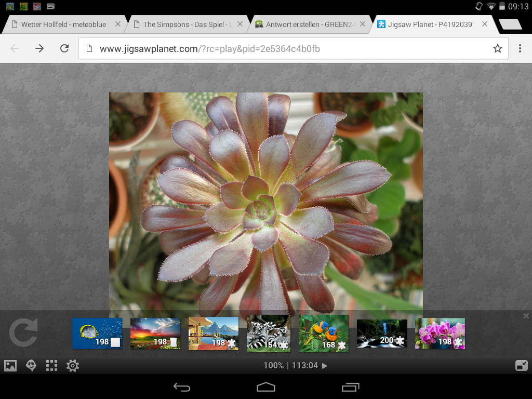Select the lemurs puzzle with 154 pieces
Screen dimensions: 532x399
click(x=269, y=334)
